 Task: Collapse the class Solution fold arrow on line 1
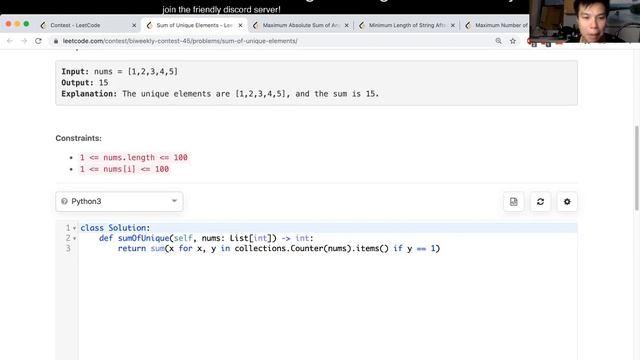75,228
